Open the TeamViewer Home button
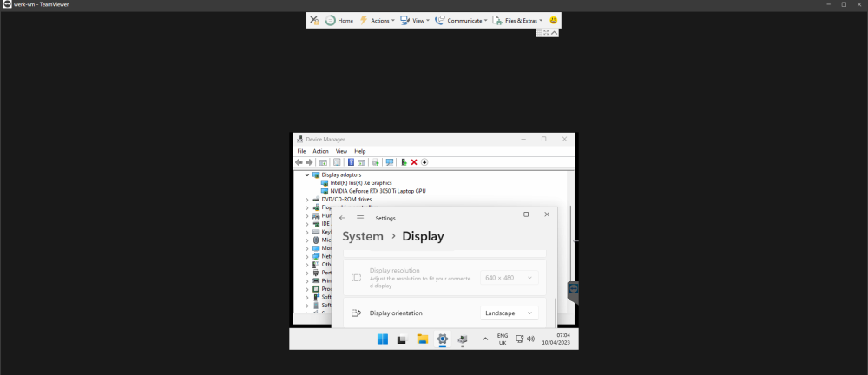 (339, 21)
